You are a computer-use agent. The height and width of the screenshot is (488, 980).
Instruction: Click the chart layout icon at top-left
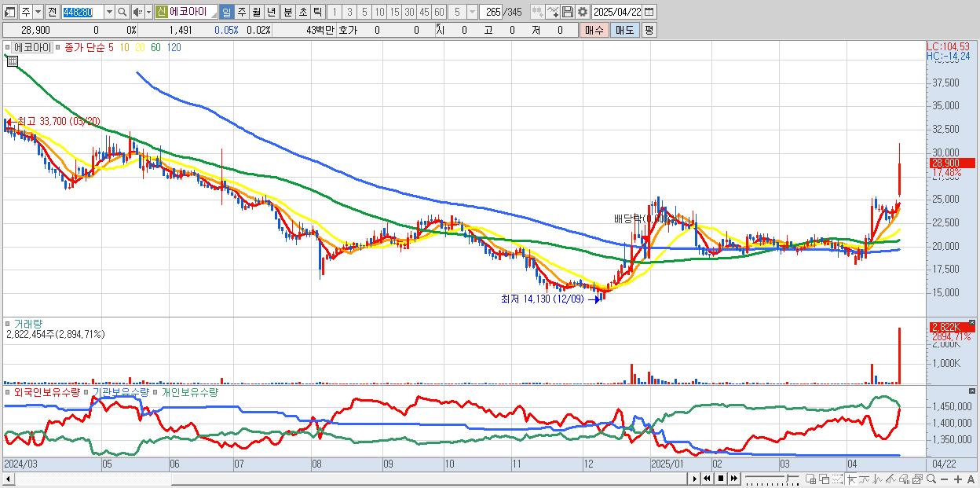pyautogui.click(x=9, y=12)
